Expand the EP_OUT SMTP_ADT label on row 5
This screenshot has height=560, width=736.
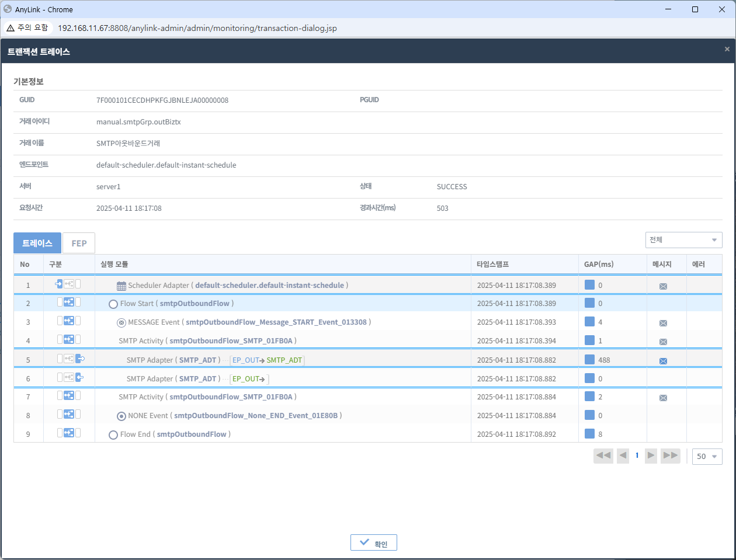(x=267, y=360)
